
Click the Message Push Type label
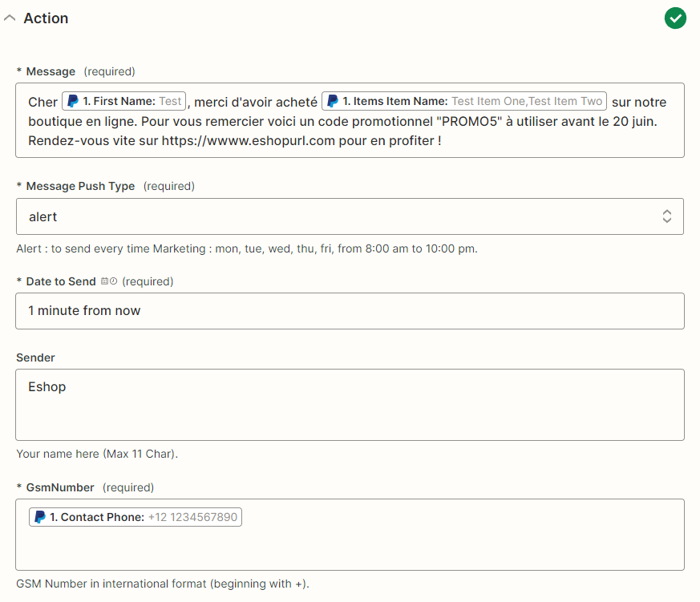pyautogui.click(x=80, y=186)
